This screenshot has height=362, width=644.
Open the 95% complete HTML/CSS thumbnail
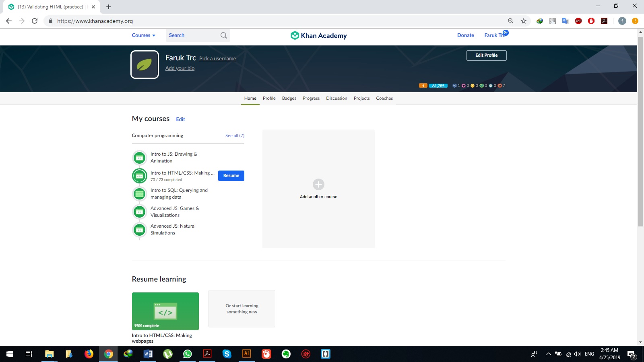(x=165, y=311)
